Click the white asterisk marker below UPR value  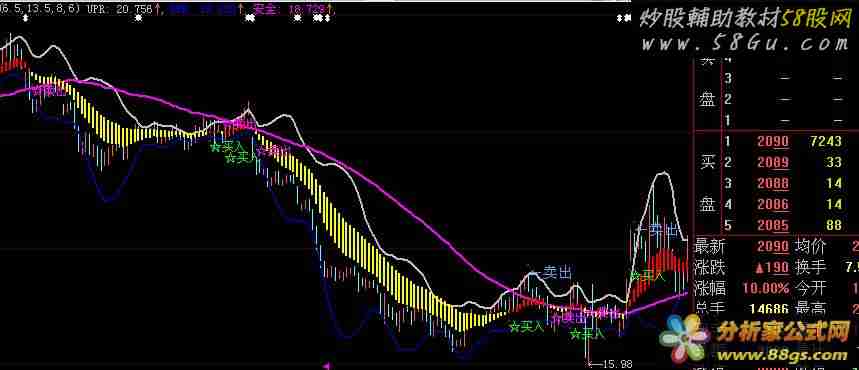click(139, 18)
